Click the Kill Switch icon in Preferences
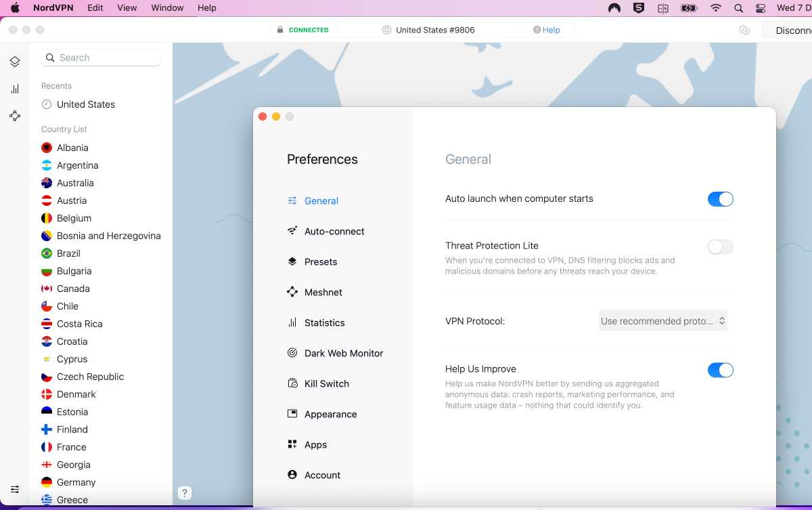 [292, 383]
